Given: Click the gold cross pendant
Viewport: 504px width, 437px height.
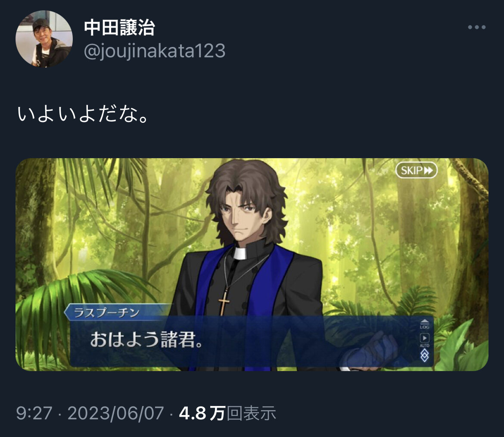Looking at the screenshot, I should (224, 302).
